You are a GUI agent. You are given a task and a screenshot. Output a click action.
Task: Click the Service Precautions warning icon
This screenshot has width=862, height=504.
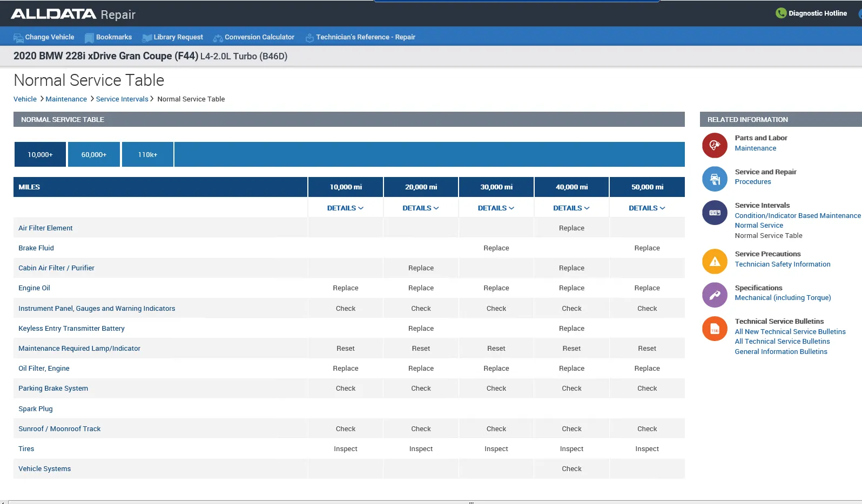[715, 261]
